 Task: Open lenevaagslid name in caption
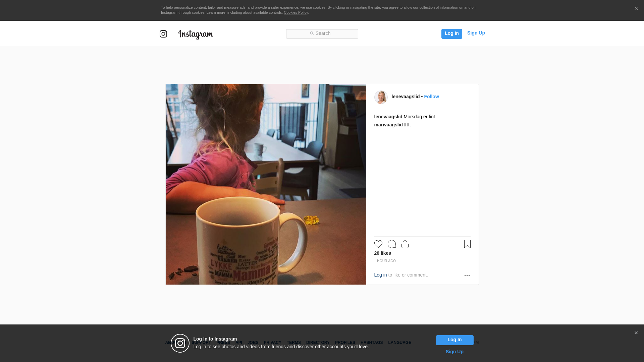point(388,117)
